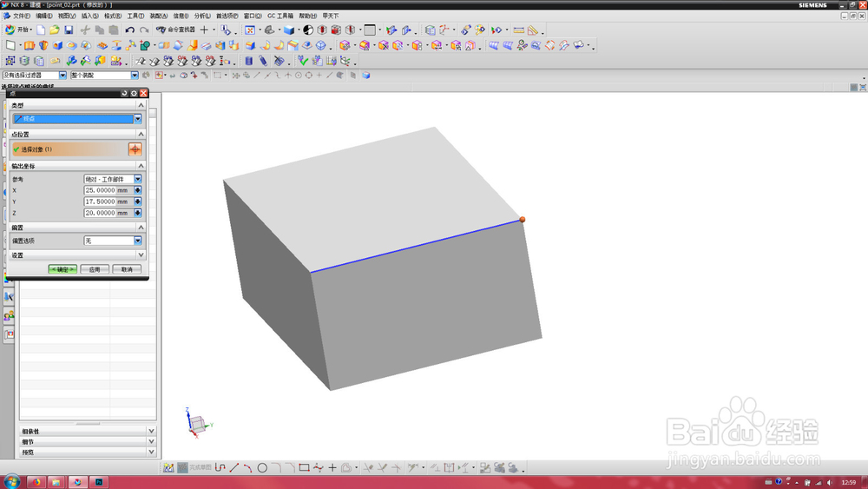Click the green checkmark analysis icon in the third toolbar row
This screenshot has width=868, height=489.
pos(302,60)
